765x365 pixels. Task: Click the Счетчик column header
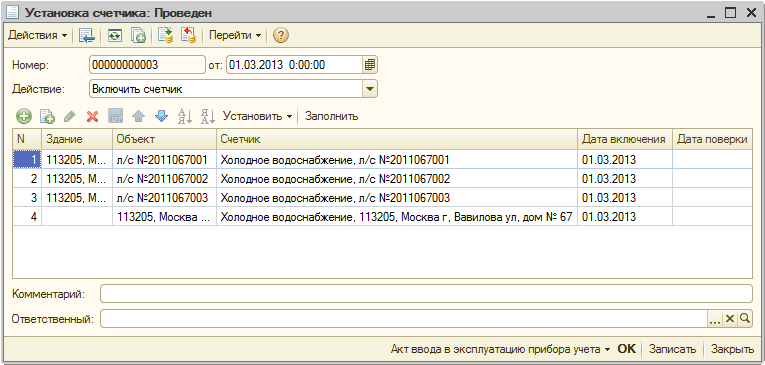pos(397,139)
